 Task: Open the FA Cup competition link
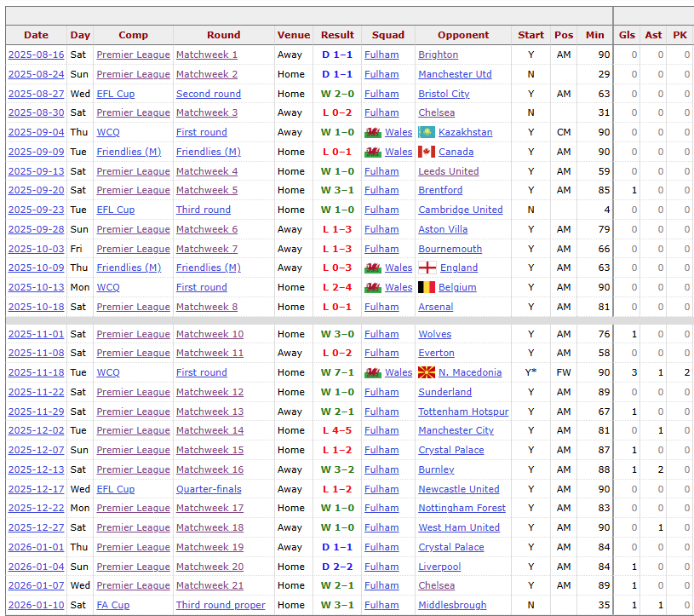(x=113, y=605)
